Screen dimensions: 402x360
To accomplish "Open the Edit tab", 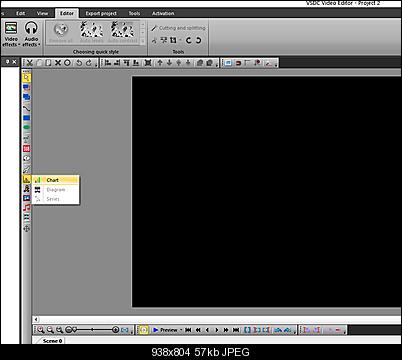I will (21, 13).
